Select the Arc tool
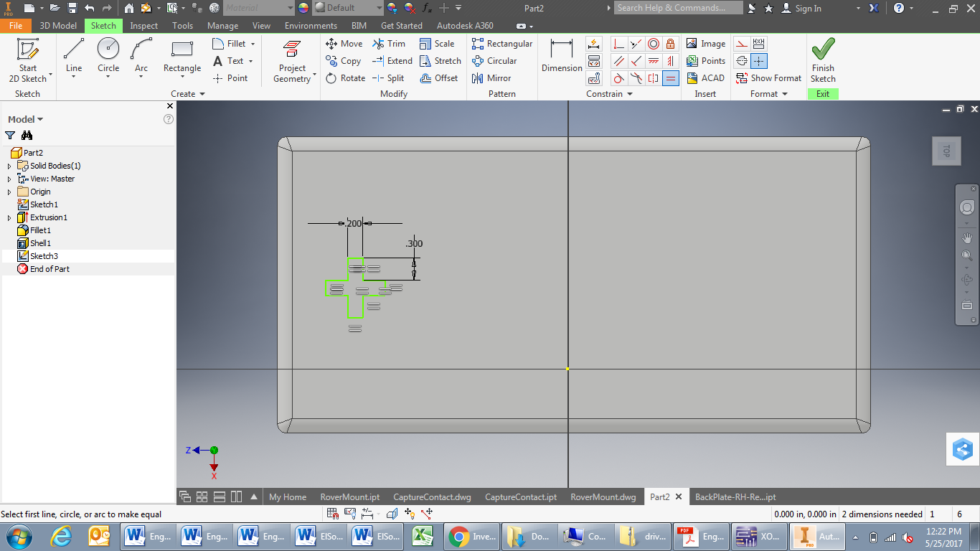The height and width of the screenshot is (551, 980). point(141,58)
